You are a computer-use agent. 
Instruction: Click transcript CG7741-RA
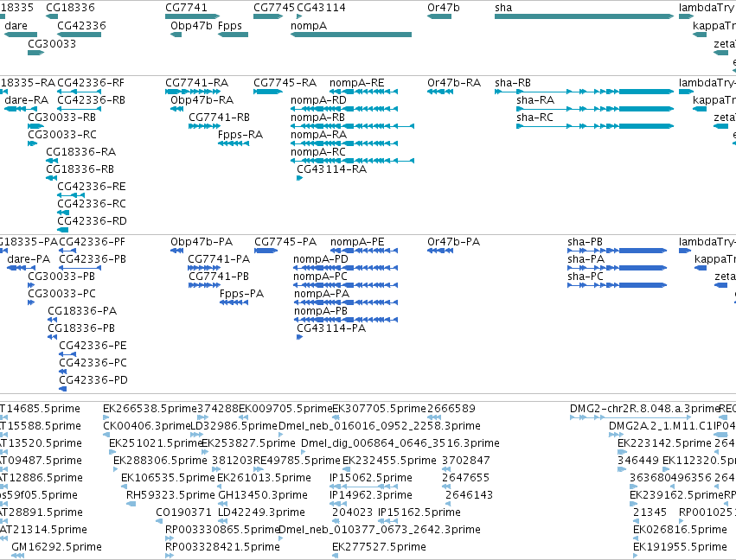click(x=193, y=92)
